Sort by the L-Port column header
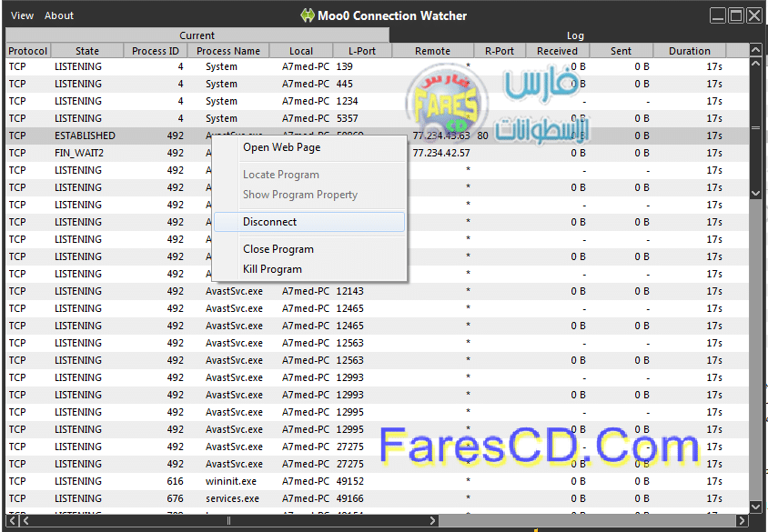The height and width of the screenshot is (532, 768). 362,51
